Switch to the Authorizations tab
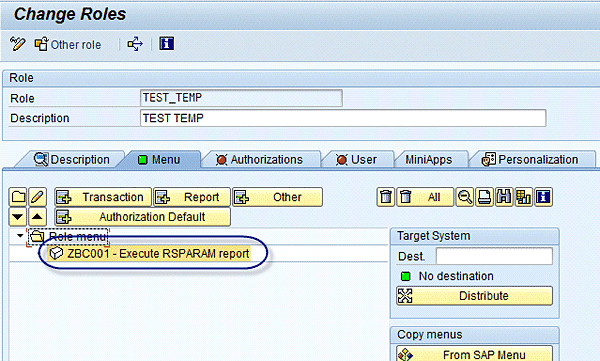Screen dimensions: 600x361 click(x=260, y=160)
